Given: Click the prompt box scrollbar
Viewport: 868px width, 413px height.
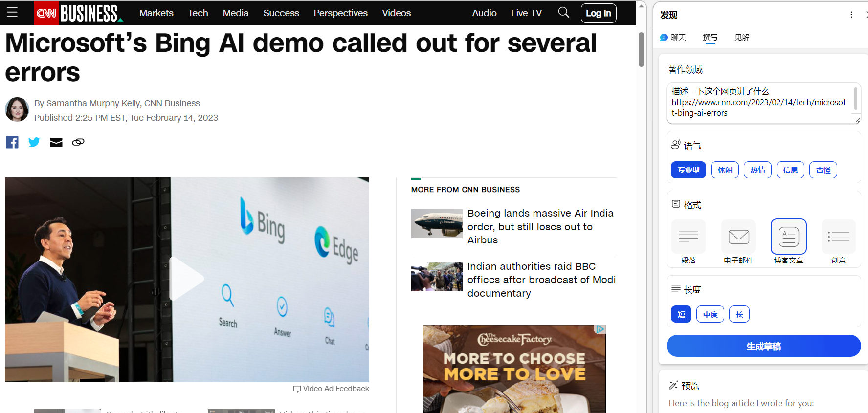Looking at the screenshot, I should click(855, 98).
